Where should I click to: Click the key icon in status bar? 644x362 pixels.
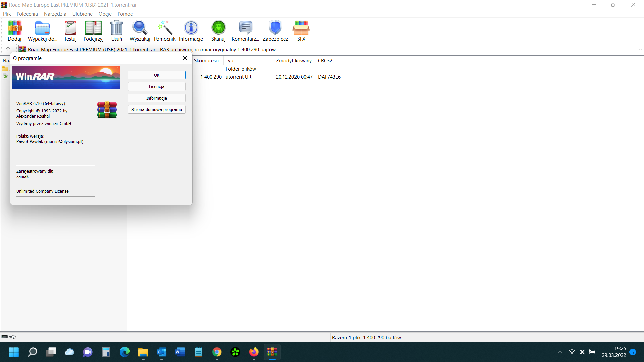coord(13,337)
